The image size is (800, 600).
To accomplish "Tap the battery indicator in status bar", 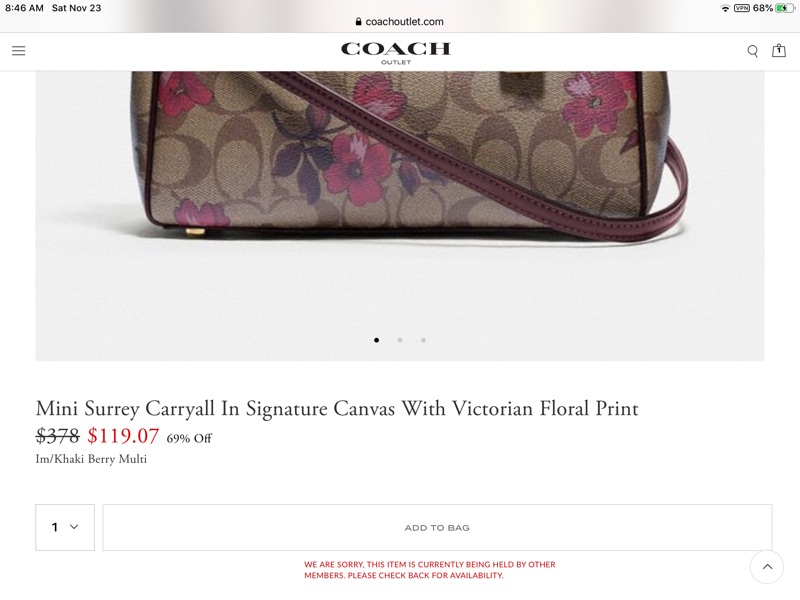I will pos(784,8).
